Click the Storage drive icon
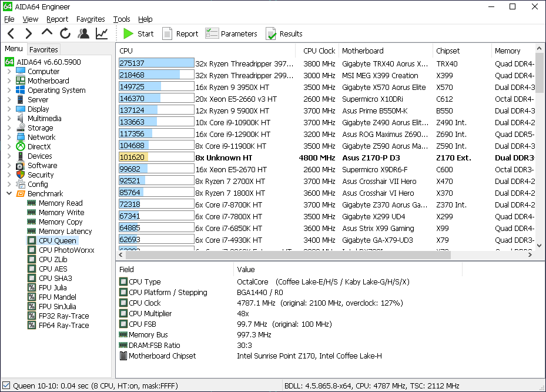This screenshot has height=392, width=546. click(x=21, y=128)
